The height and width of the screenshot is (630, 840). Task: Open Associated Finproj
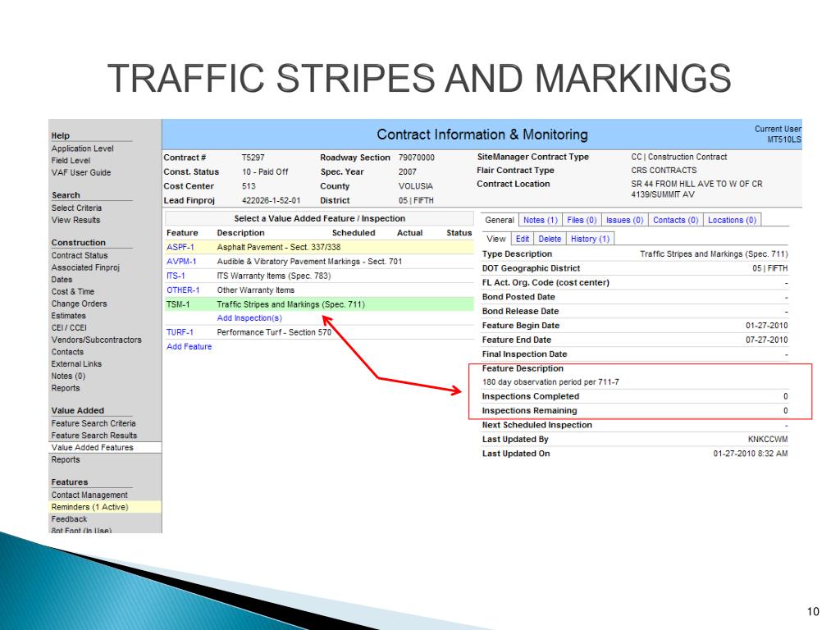click(85, 267)
